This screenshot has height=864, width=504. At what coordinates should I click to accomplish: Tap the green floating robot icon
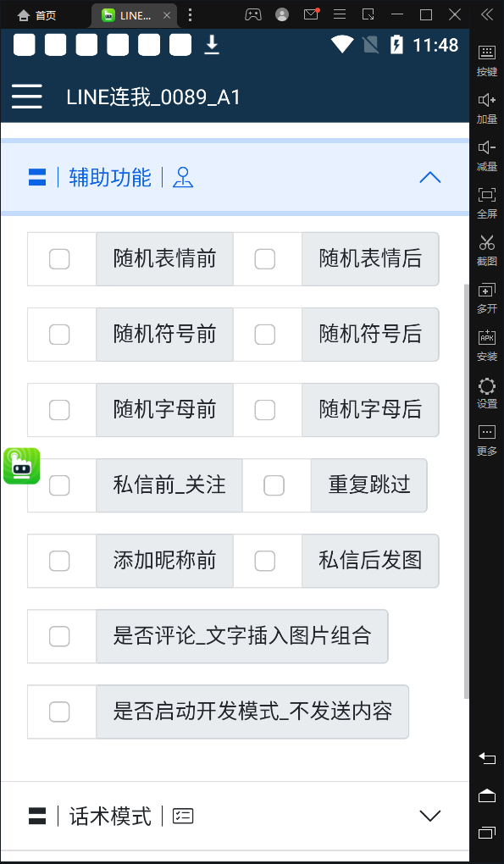pyautogui.click(x=21, y=466)
